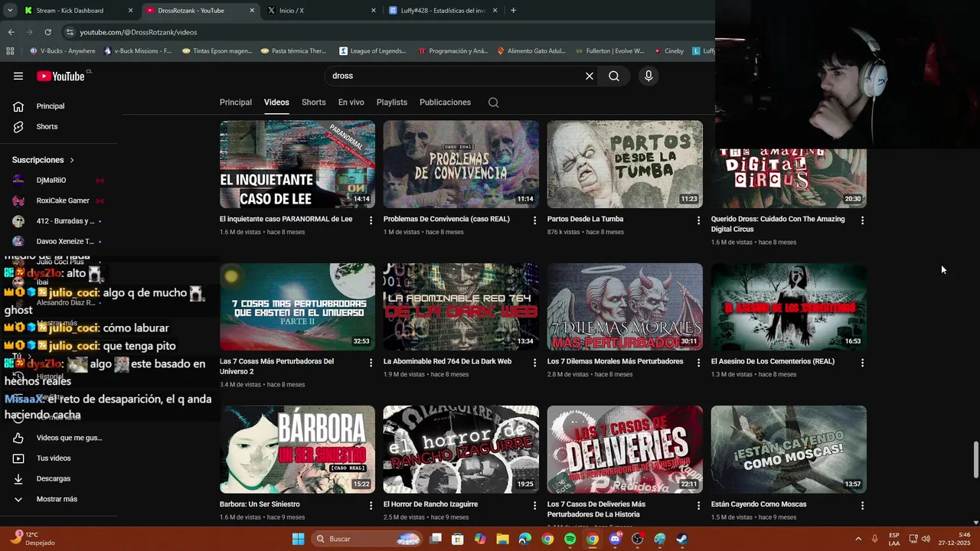Open three-dot menu for 'Problemas De Convivencia'
The height and width of the screenshot is (551, 980).
point(535,220)
